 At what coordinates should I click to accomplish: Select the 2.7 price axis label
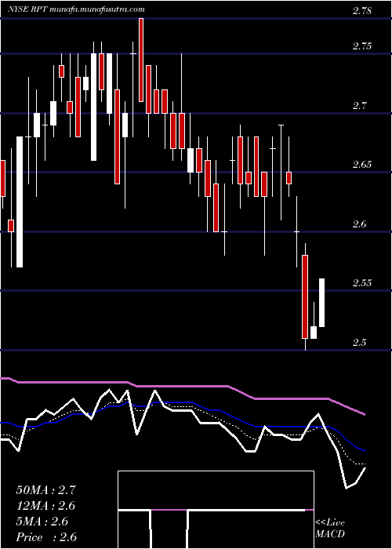[359, 105]
